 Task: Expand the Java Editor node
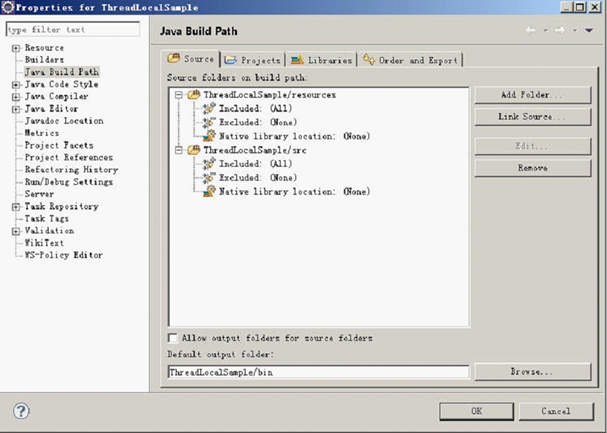point(16,109)
